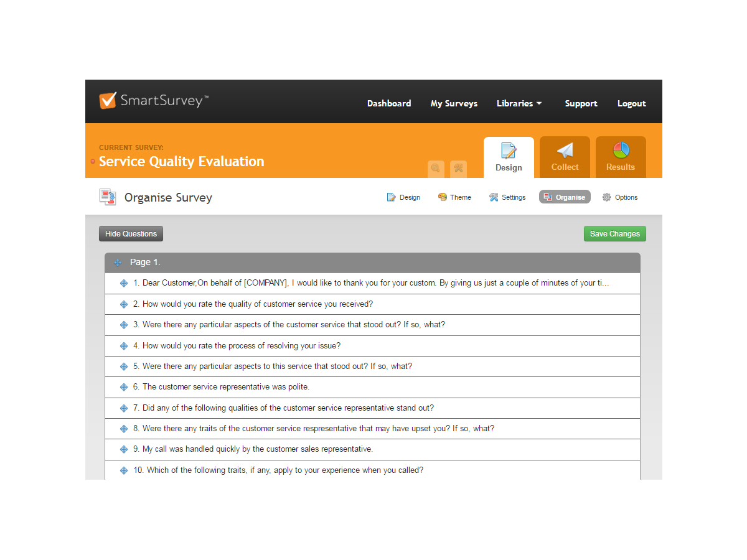Click the green Save Changes button
Screen dimensions: 747x560
[x=614, y=234]
